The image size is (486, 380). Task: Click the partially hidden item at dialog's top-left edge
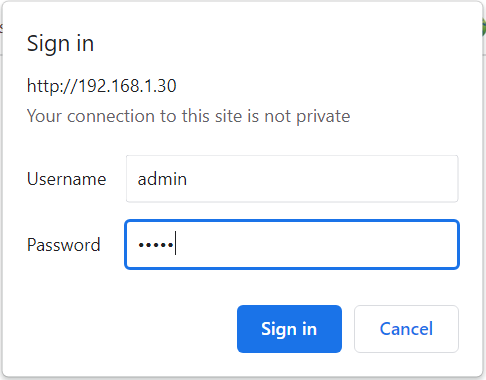[1, 28]
